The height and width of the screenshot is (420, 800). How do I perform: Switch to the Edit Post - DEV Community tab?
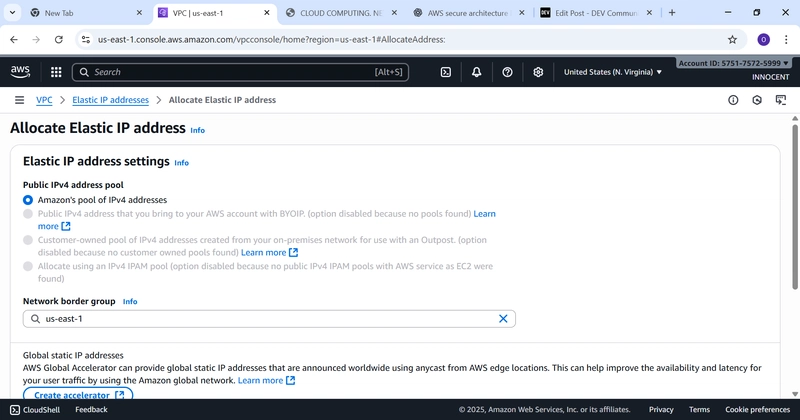[596, 13]
